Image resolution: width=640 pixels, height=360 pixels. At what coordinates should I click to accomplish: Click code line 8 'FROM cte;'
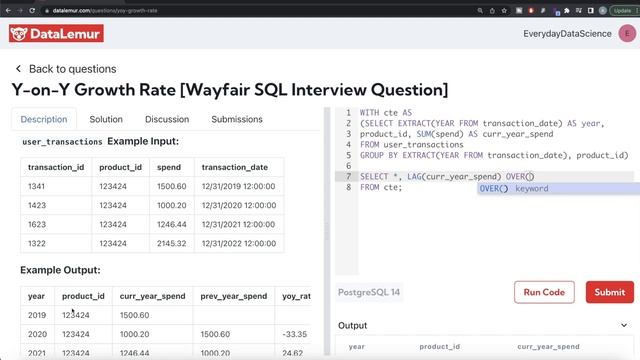pyautogui.click(x=381, y=187)
